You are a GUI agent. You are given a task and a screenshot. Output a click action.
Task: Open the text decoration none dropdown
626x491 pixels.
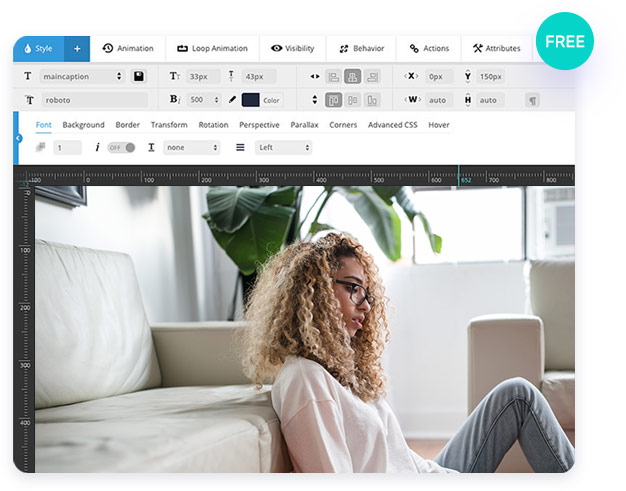coord(192,148)
